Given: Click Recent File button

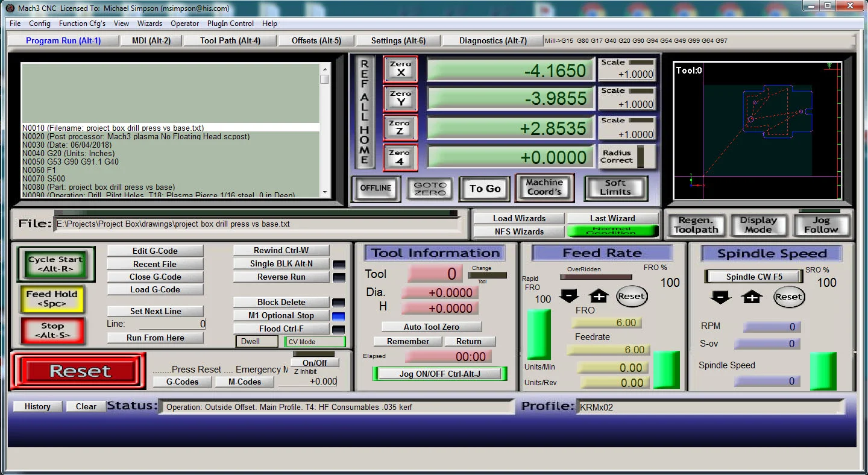Looking at the screenshot, I should pyautogui.click(x=155, y=264).
